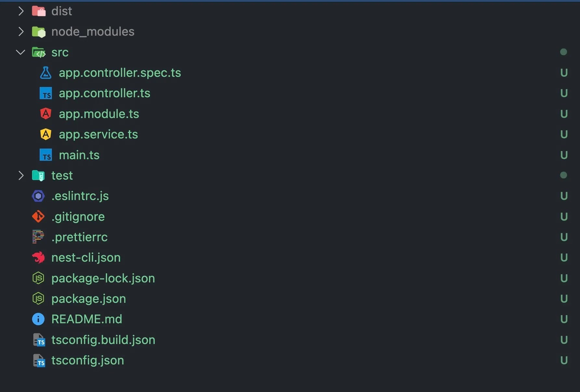The image size is (580, 392).
Task: Open the main.ts file
Action: (x=79, y=155)
